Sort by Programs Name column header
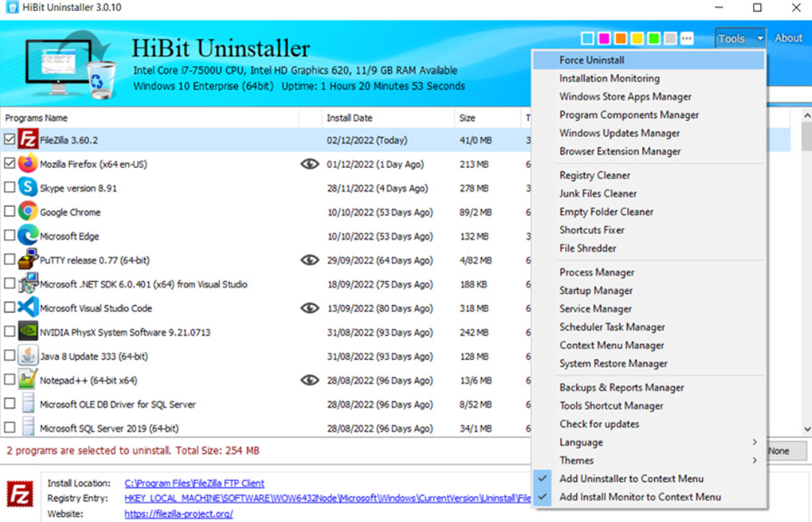 click(150, 118)
